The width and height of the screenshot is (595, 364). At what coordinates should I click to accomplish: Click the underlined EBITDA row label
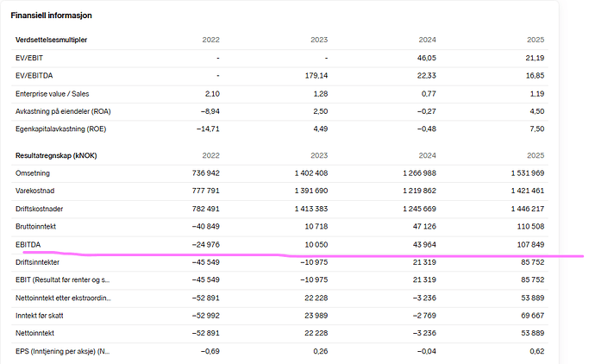(x=28, y=245)
